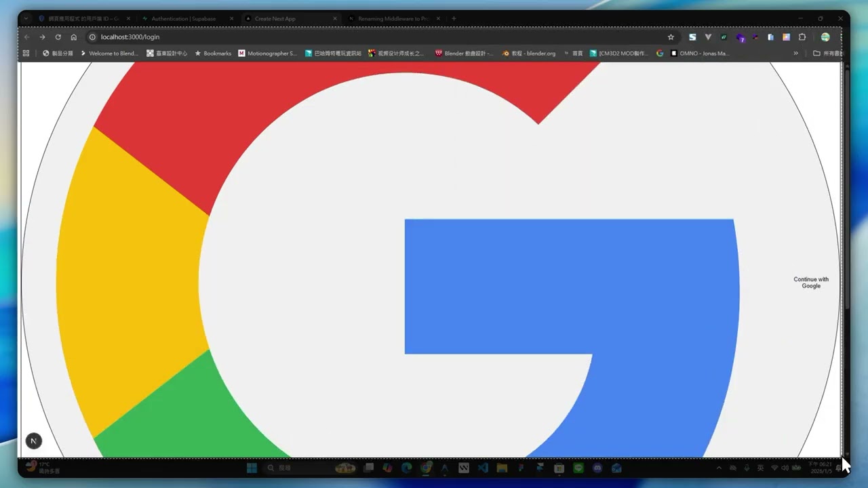
Task: Open the weather widget showing 17°C
Action: (x=43, y=468)
